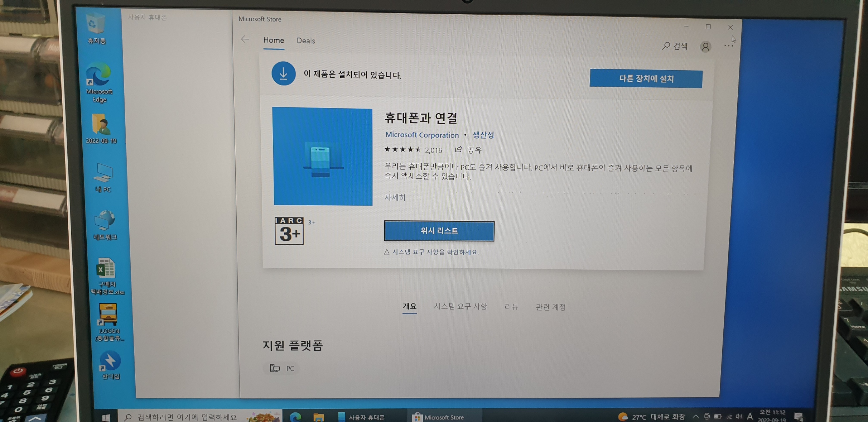This screenshot has height=422, width=868.
Task: Click the Meet Now tray icon
Action: (707, 416)
